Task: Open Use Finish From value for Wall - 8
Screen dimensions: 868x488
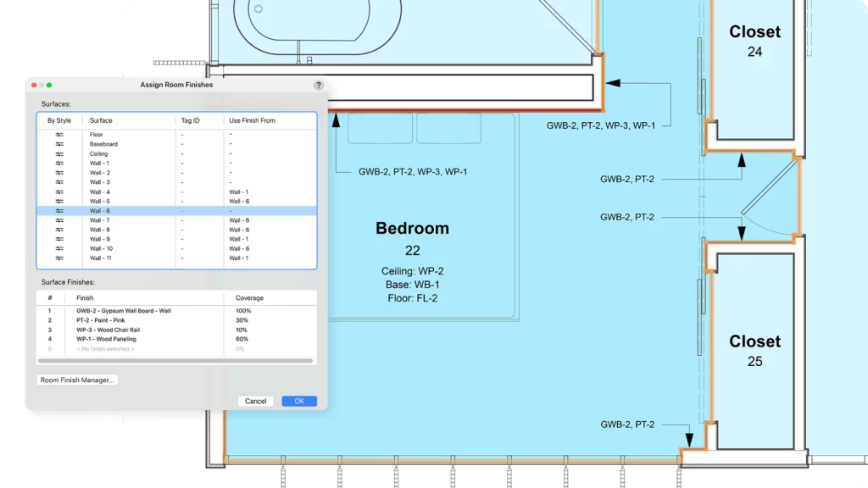Action: pos(238,230)
